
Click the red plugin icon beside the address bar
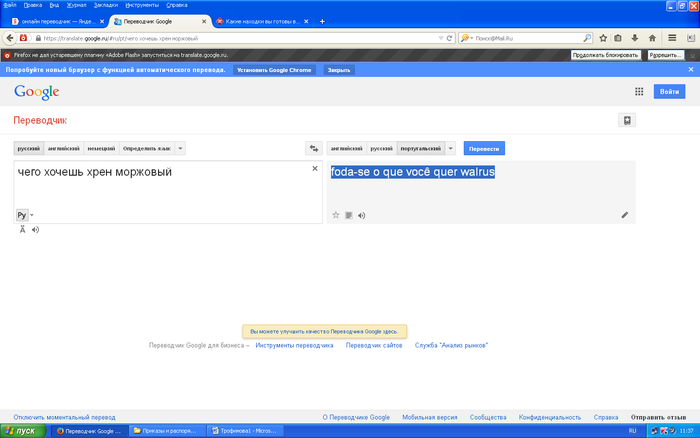point(23,38)
